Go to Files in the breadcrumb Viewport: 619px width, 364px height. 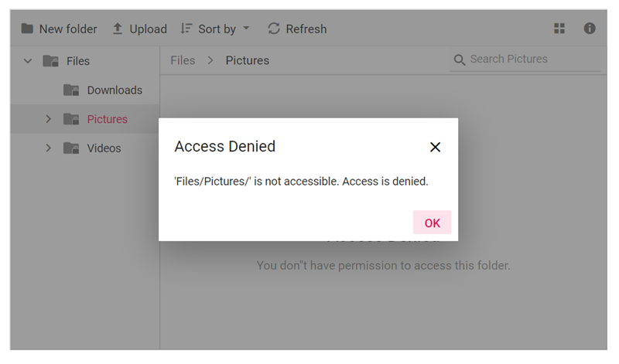(x=183, y=60)
